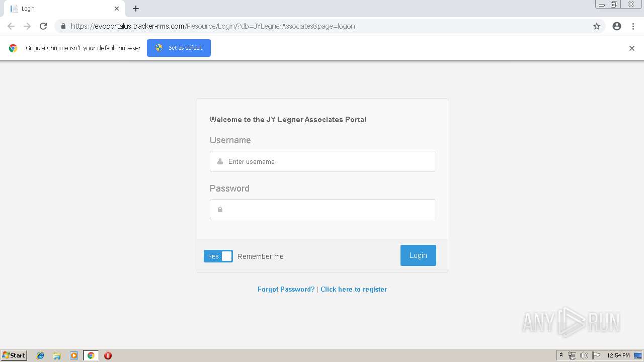The height and width of the screenshot is (362, 644).
Task: Reload the page with the refresh icon
Action: [x=43, y=26]
